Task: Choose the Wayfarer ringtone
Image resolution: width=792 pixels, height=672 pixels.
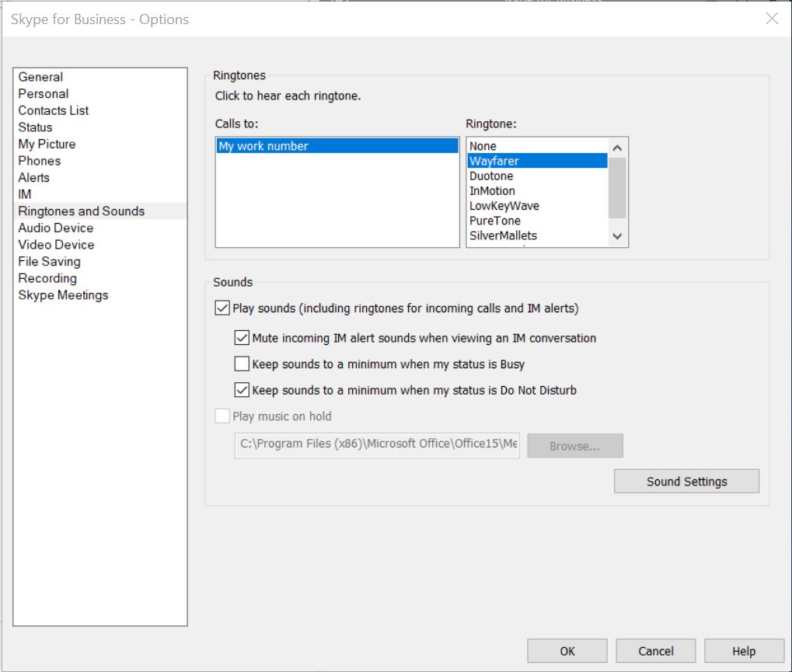Action: click(537, 161)
